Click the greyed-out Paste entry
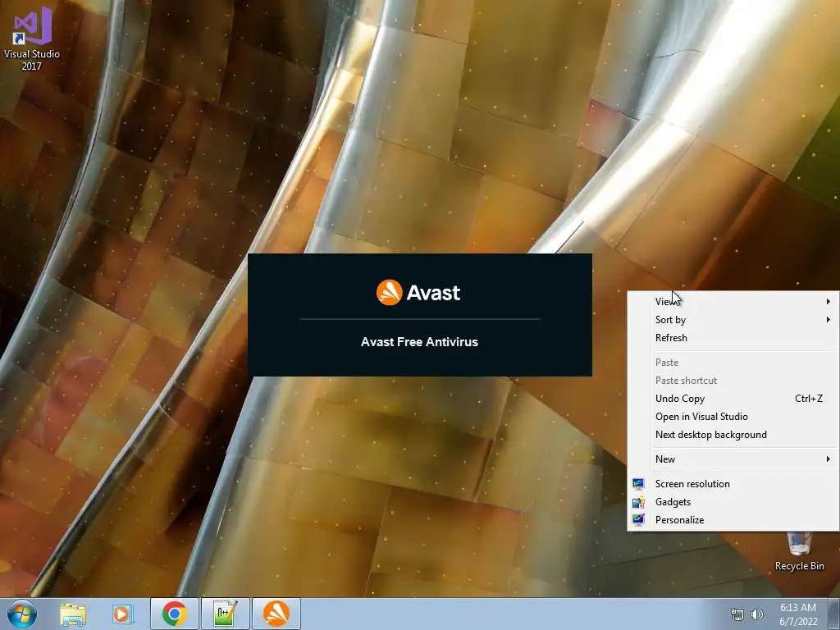The image size is (840, 630). [733, 363]
